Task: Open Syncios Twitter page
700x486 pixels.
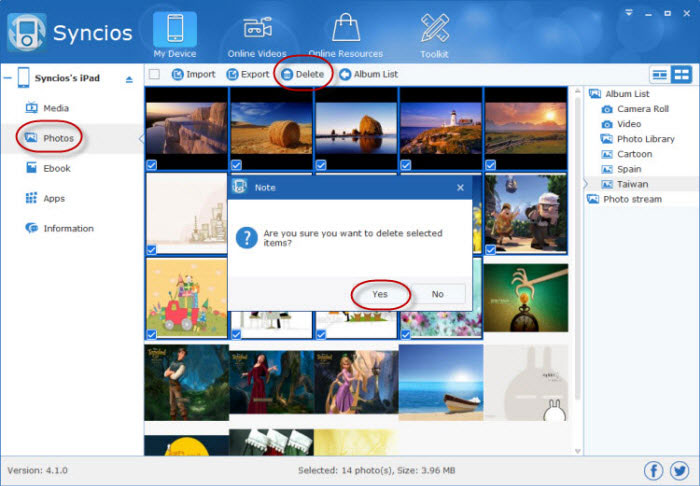Action: (x=679, y=470)
